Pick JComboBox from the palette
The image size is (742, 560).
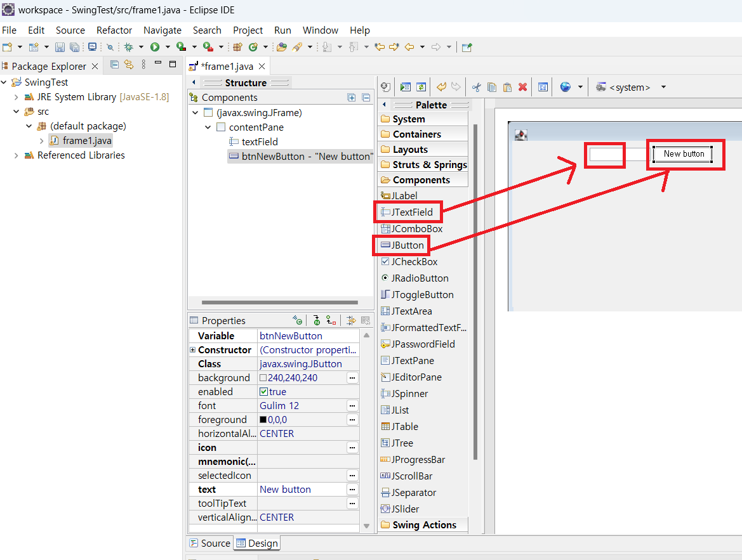coord(412,229)
